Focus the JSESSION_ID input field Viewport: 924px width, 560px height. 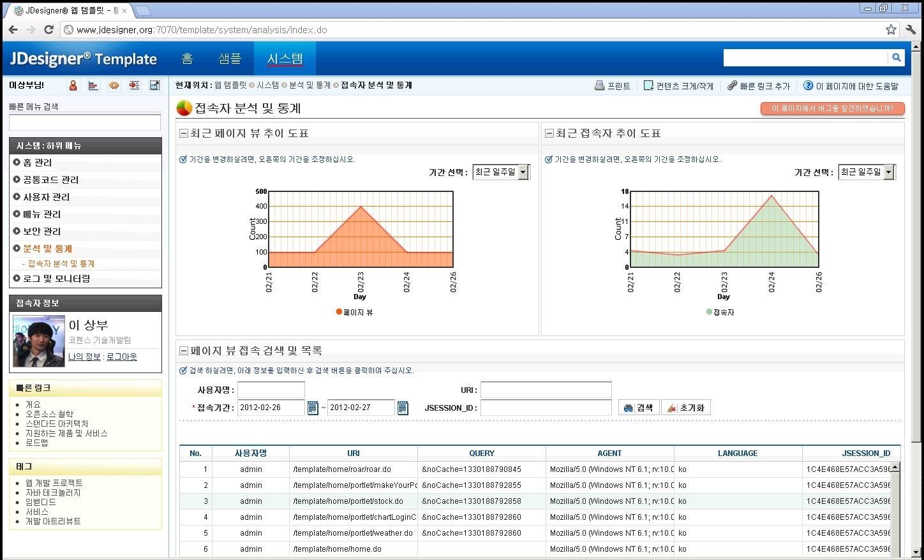(546, 408)
